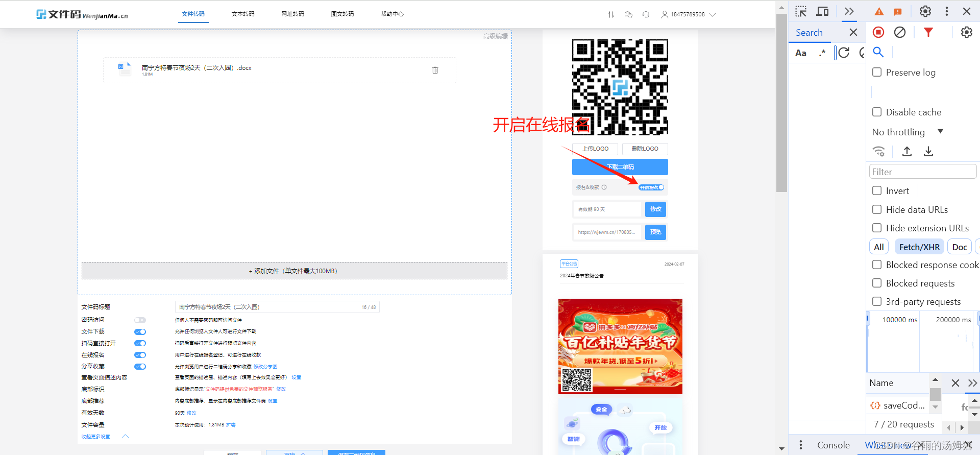This screenshot has height=455, width=980.
Task: Export the HAR file with the download arrow
Action: click(928, 151)
